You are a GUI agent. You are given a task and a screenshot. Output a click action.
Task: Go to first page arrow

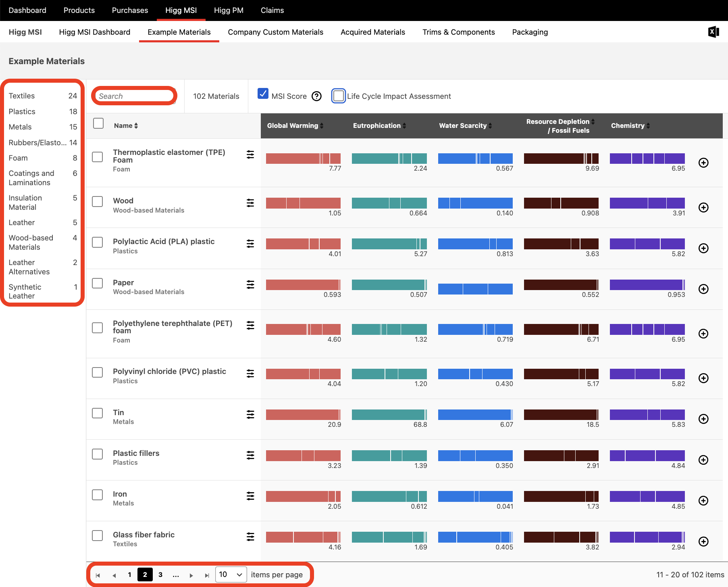click(98, 575)
